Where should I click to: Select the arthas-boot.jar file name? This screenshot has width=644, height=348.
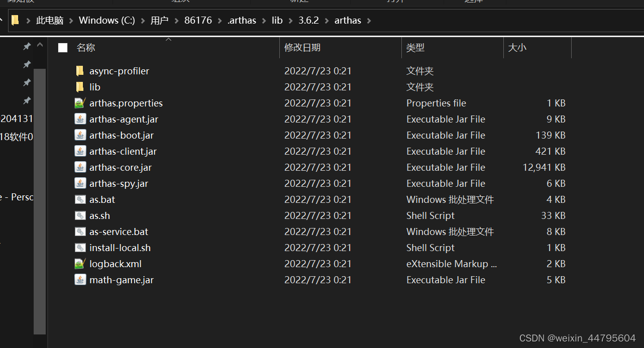pyautogui.click(x=122, y=135)
